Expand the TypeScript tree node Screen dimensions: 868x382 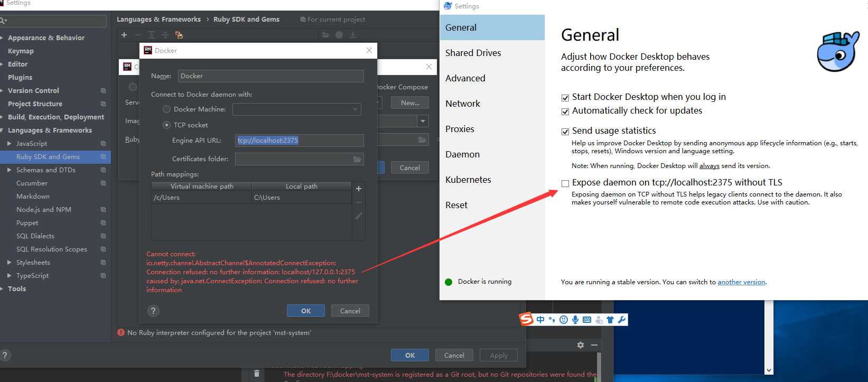[x=10, y=275]
